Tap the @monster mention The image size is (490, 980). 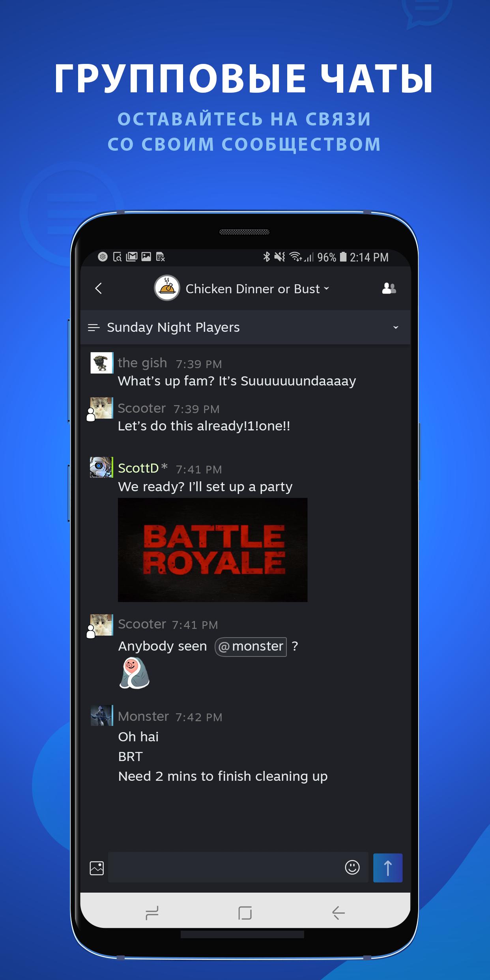[251, 647]
